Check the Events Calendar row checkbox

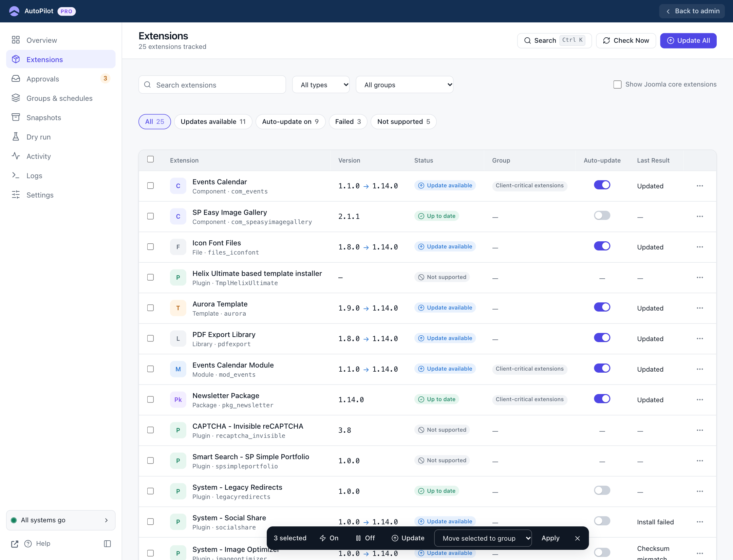(150, 186)
